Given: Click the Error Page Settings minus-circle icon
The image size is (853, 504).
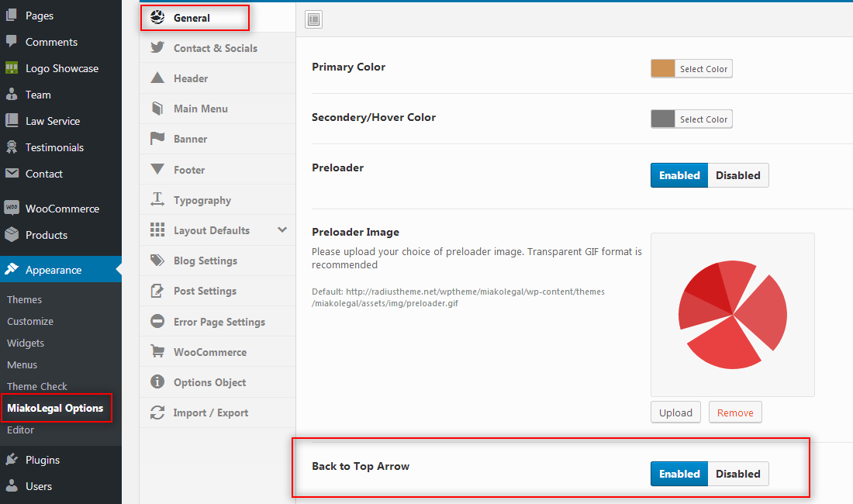Looking at the screenshot, I should point(157,321).
